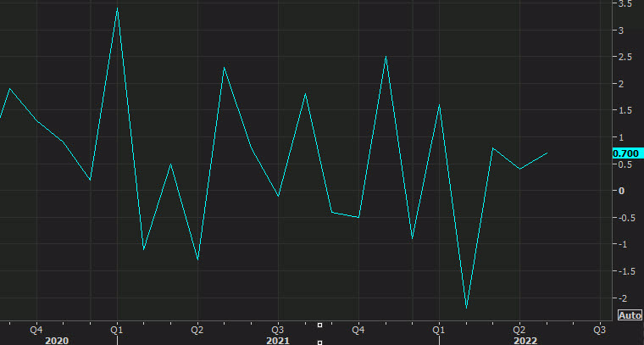Click the Auto scale button
Viewport: 644px width, 345px height.
pos(629,315)
